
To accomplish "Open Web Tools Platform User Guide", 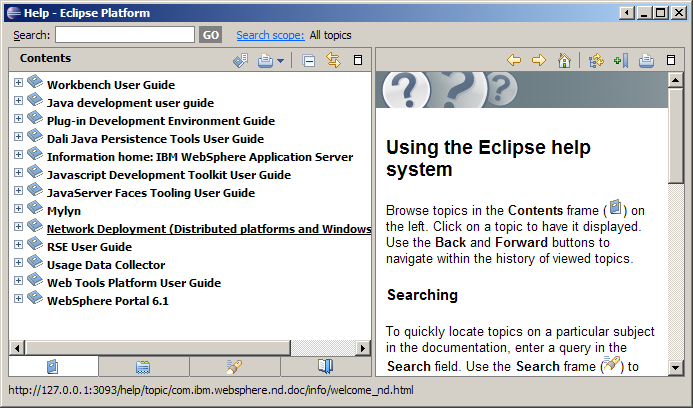I will tap(134, 283).
